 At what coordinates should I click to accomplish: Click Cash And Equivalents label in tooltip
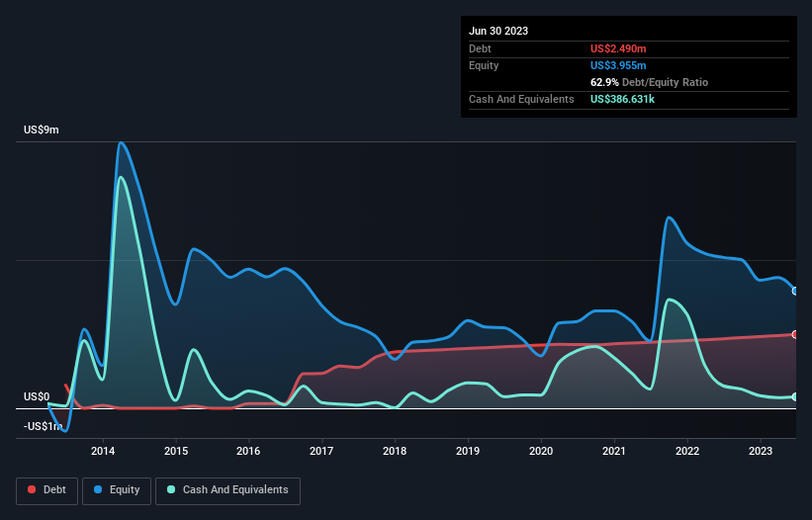tap(521, 99)
